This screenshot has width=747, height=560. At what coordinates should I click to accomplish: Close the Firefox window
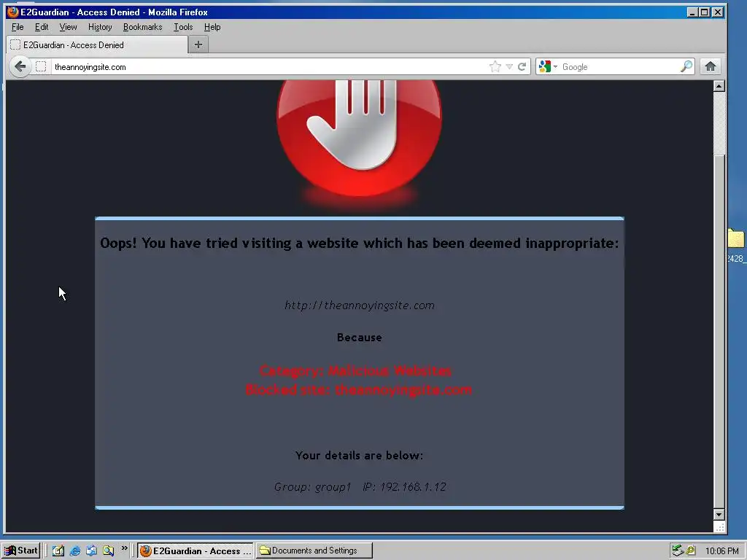[x=718, y=12]
